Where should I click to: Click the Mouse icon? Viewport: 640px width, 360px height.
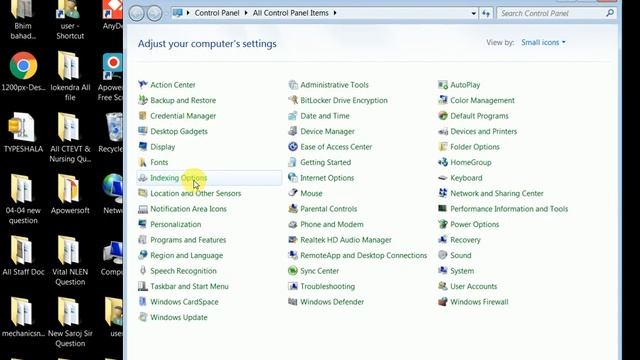pyautogui.click(x=293, y=193)
